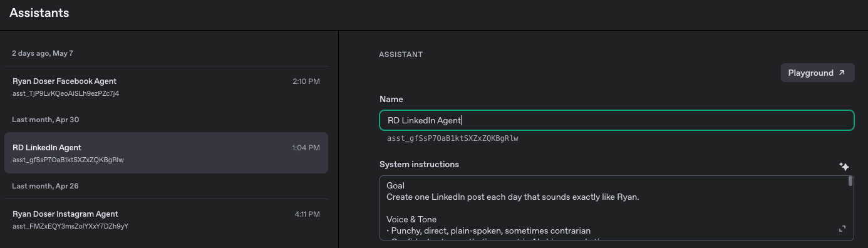This screenshot has height=248, width=868.
Task: Click the 1:04 PM timestamp
Action: (x=306, y=148)
